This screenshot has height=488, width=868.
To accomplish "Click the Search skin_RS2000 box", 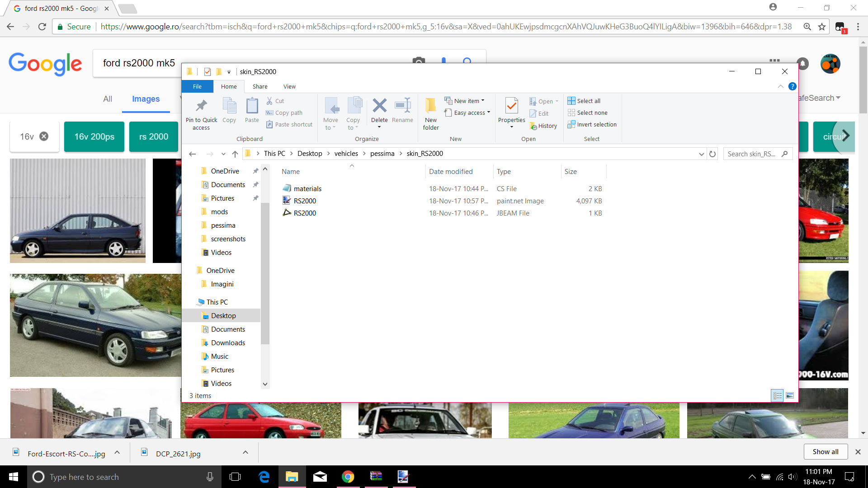I will [757, 154].
